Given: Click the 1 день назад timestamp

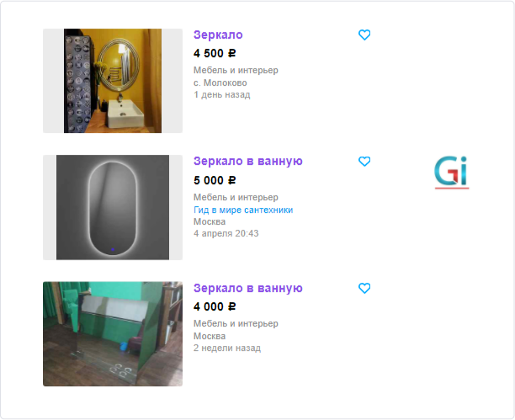Looking at the screenshot, I should tap(221, 95).
